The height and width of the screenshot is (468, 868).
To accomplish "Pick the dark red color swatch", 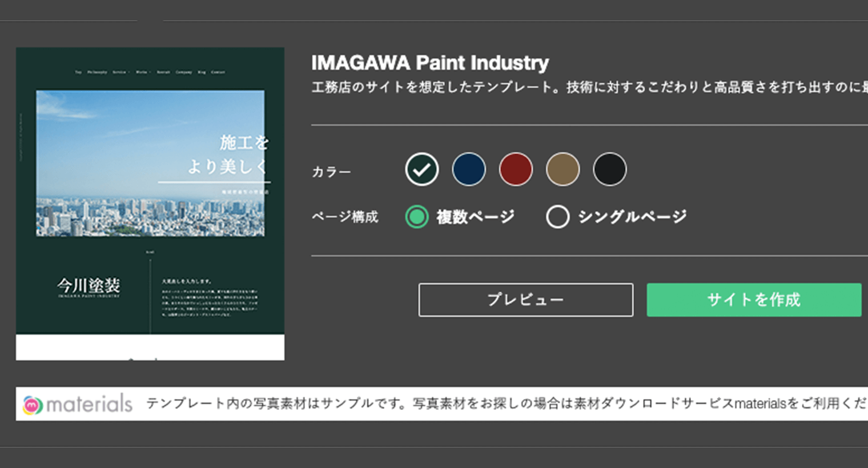I will pos(516,170).
